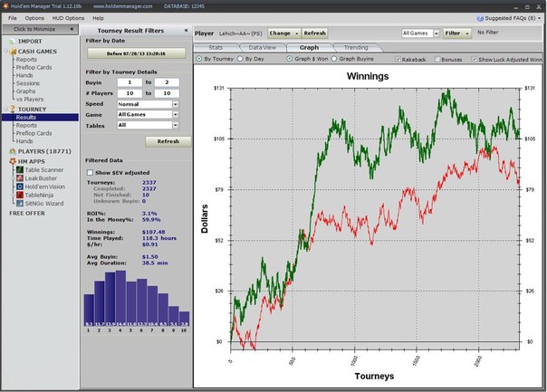Open the SitNGo Wizard app icon
The image size is (547, 392).
pyautogui.click(x=20, y=204)
